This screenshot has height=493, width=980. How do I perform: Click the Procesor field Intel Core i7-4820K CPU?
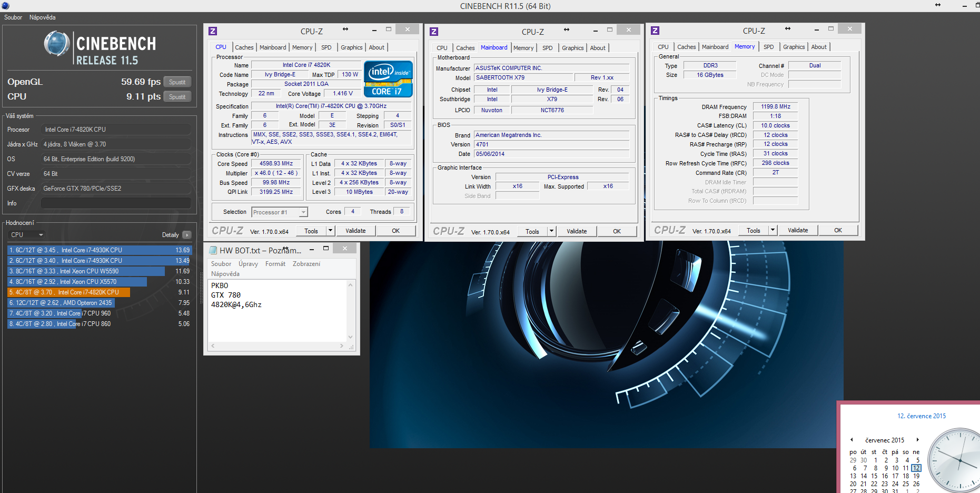(116, 130)
